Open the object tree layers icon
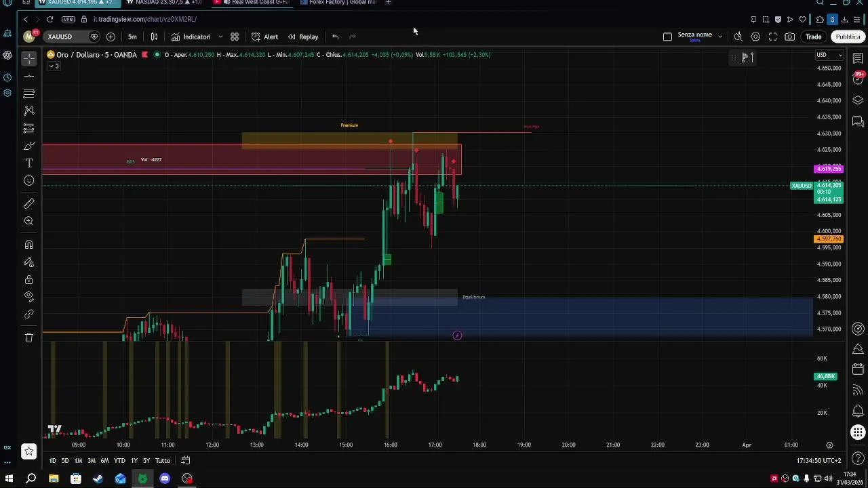This screenshot has height=488, width=868. [x=858, y=100]
